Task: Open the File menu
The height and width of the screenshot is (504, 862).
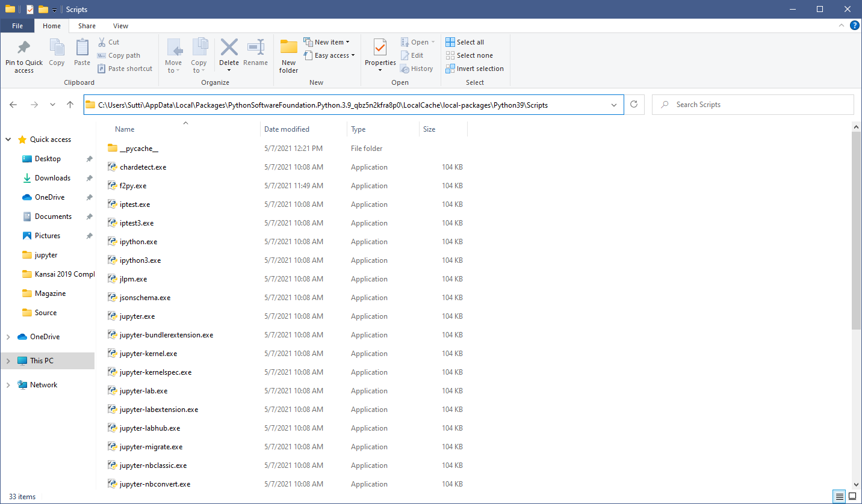Action: (17, 26)
